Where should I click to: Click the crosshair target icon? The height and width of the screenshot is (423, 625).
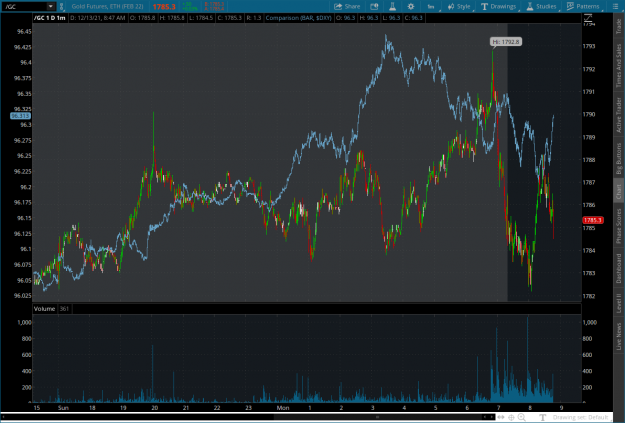pyautogui.click(x=511, y=417)
